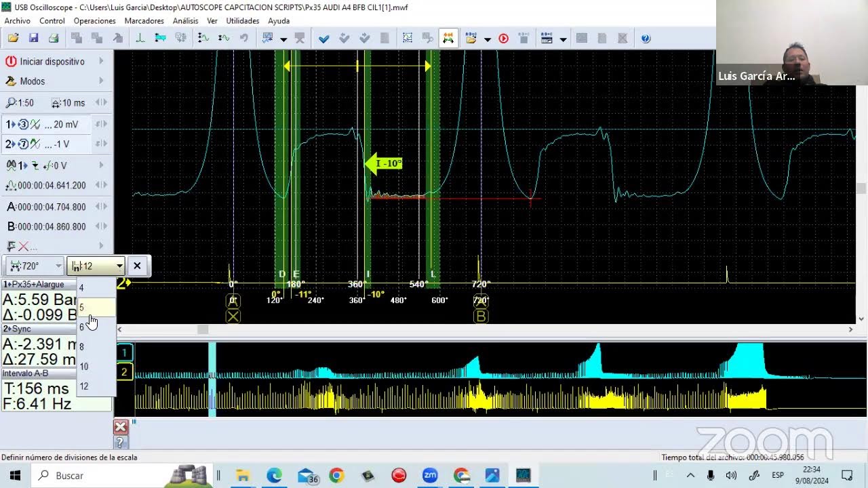This screenshot has height=488, width=868.
Task: Open Zoom from the taskbar
Action: click(430, 475)
